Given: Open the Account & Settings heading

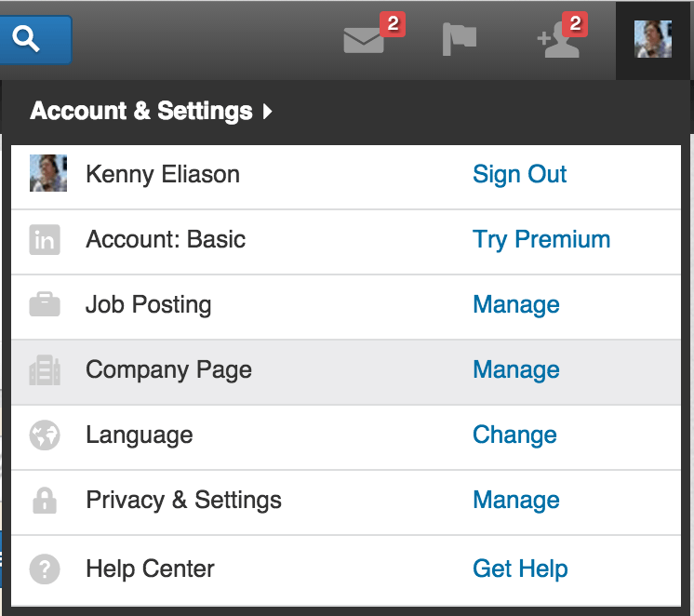Looking at the screenshot, I should tap(141, 111).
